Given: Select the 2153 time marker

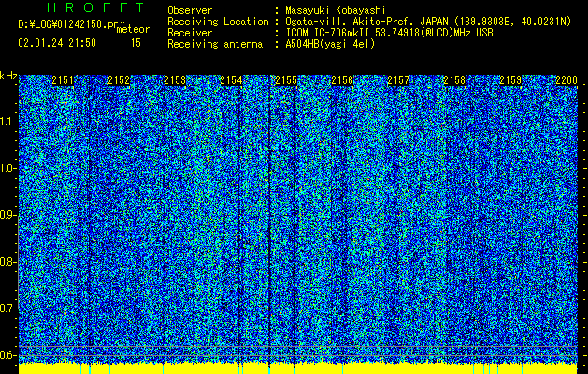Looking at the screenshot, I should [175, 80].
